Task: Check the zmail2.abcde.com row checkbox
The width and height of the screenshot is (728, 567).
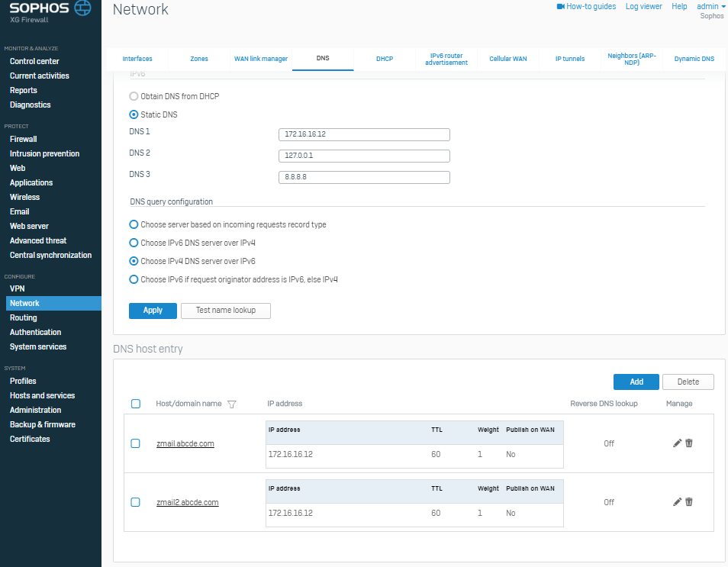Action: click(136, 502)
